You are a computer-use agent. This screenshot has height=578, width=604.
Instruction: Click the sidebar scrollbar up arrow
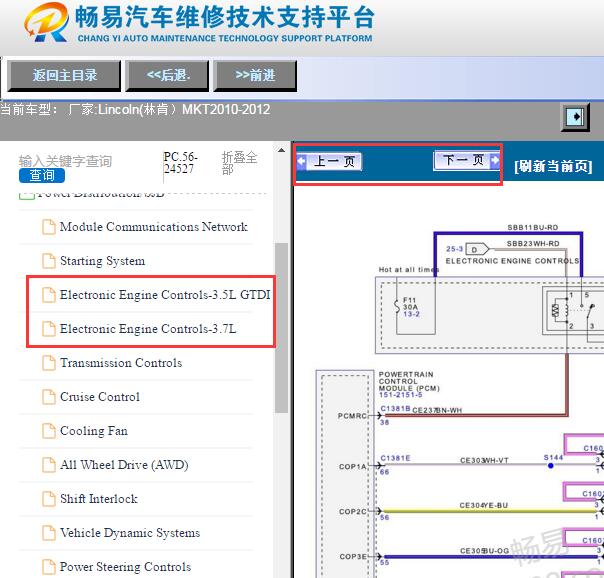coord(282,150)
